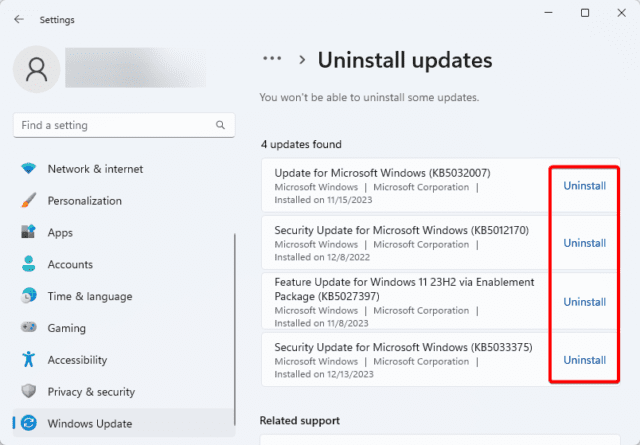Click the Installed on 12/13/2023 text

(324, 374)
